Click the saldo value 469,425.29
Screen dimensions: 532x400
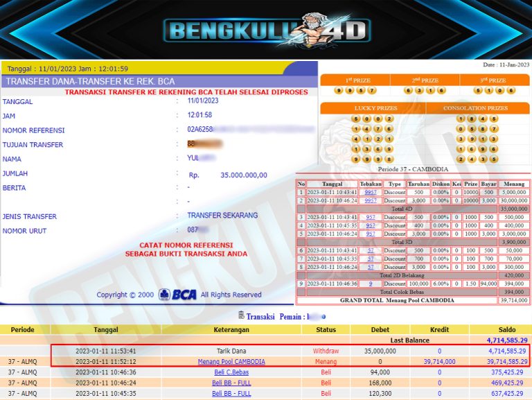click(507, 383)
